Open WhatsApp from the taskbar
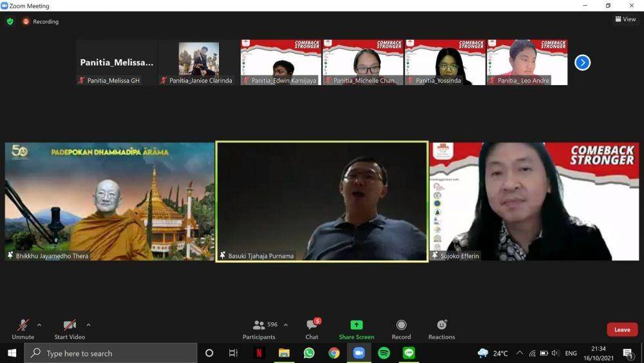644x363 pixels. (309, 353)
